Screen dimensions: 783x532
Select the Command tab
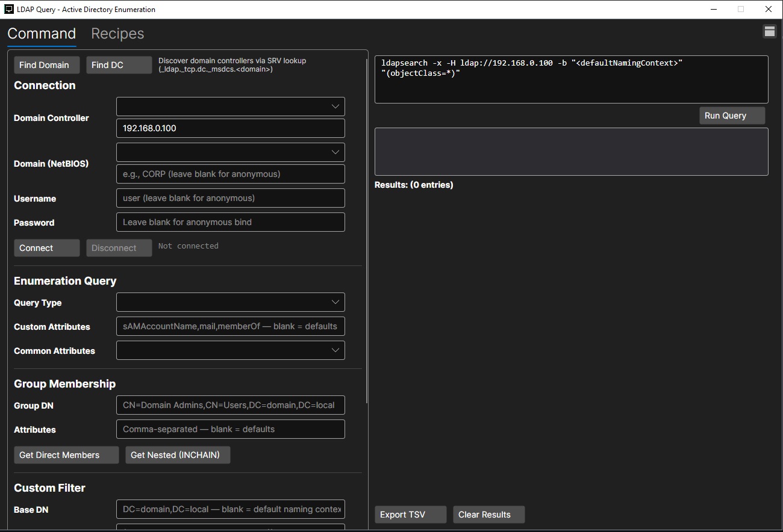click(42, 34)
